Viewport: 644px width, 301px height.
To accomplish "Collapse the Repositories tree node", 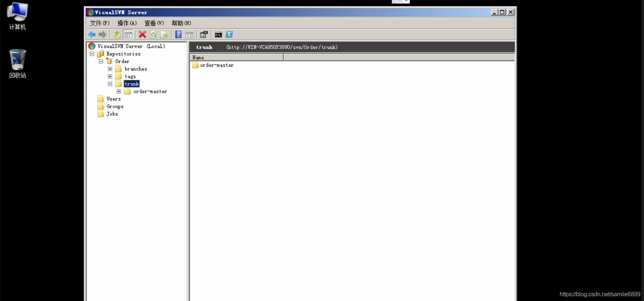I will tap(92, 54).
